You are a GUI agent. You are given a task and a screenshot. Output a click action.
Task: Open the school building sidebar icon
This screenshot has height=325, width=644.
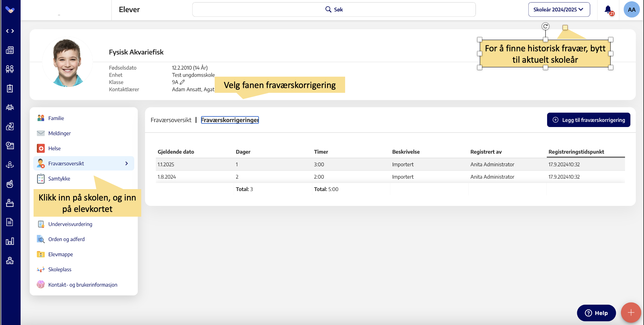[x=10, y=260]
